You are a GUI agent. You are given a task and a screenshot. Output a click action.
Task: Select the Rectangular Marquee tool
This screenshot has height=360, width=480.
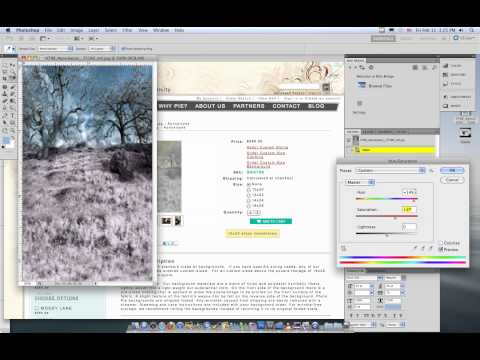[x=5, y=65]
